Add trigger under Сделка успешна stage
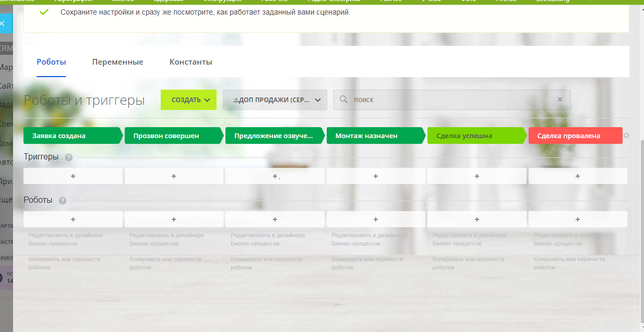644x332 pixels. point(477,176)
